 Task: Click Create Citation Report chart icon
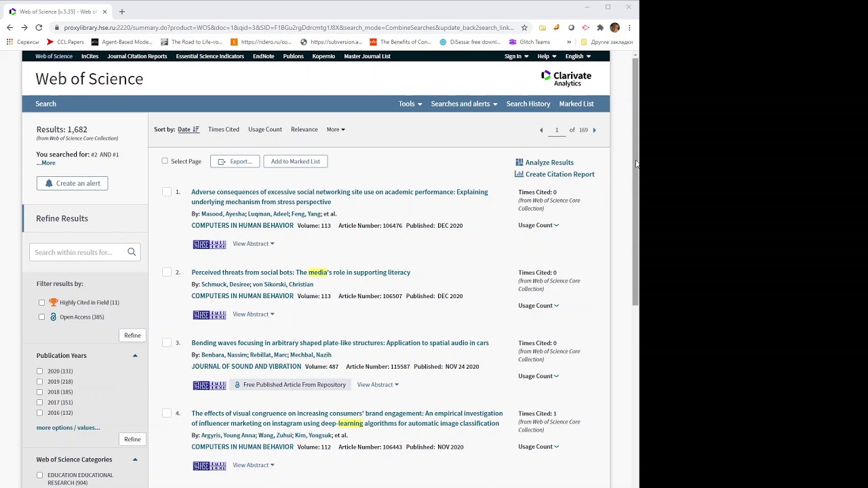click(x=519, y=174)
